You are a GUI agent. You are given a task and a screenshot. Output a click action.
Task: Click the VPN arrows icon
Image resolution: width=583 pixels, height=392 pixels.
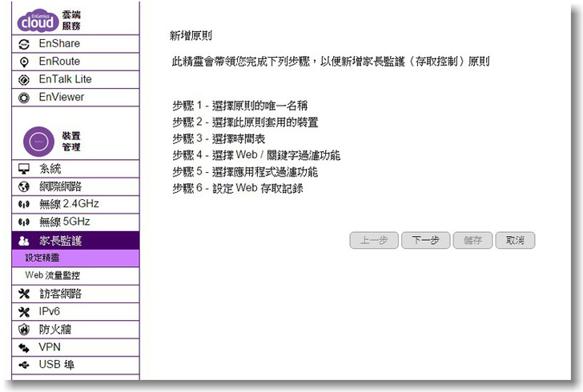(x=24, y=348)
